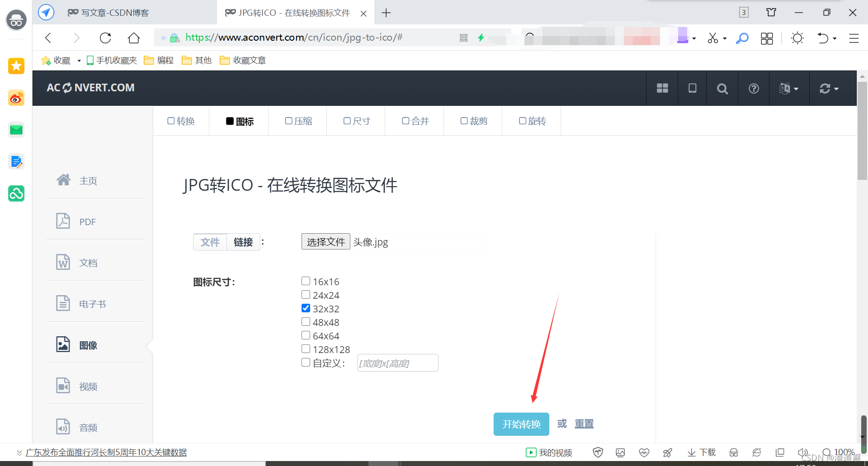The image size is (868, 466).
Task: Open the browser apps grid icon
Action: (767, 38)
